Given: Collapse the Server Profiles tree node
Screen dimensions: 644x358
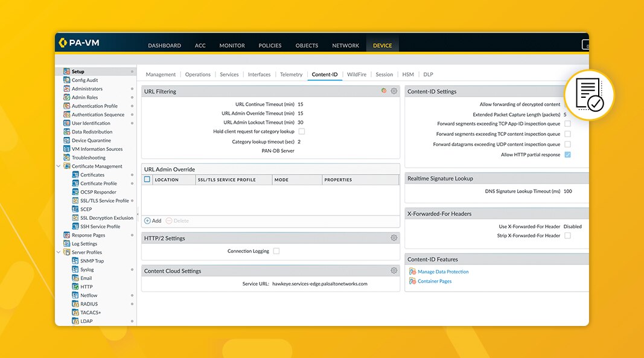Looking at the screenshot, I should point(59,252).
